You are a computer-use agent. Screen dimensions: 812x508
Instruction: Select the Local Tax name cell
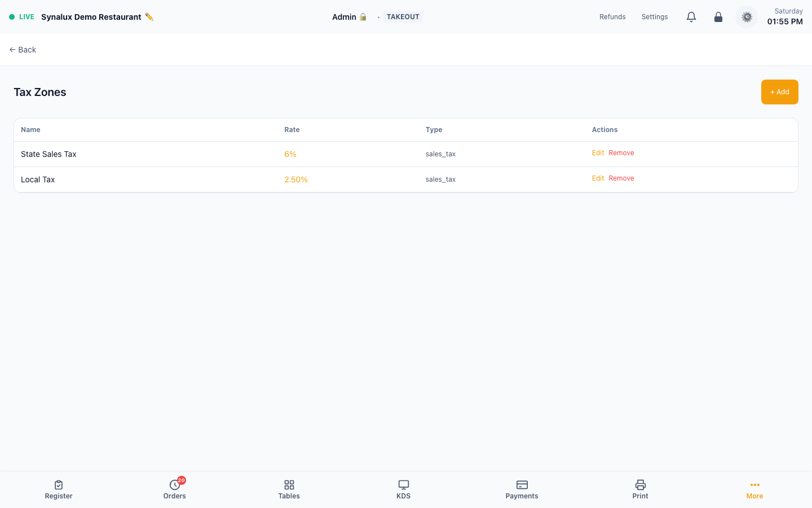(x=38, y=179)
